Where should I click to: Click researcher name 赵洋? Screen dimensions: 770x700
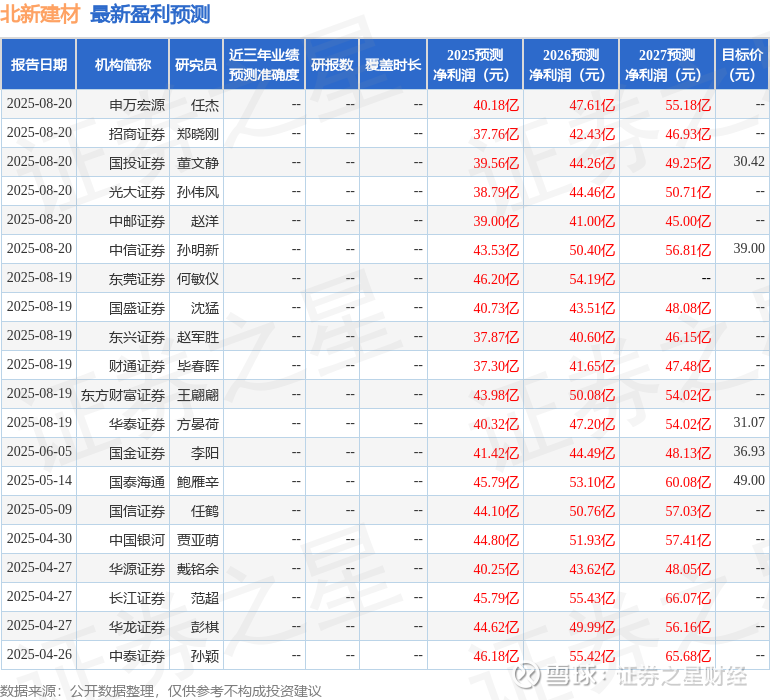[205, 221]
